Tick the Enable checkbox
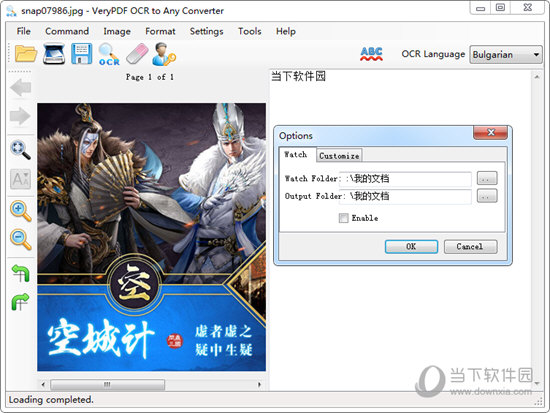This screenshot has height=413, width=550. tap(343, 218)
